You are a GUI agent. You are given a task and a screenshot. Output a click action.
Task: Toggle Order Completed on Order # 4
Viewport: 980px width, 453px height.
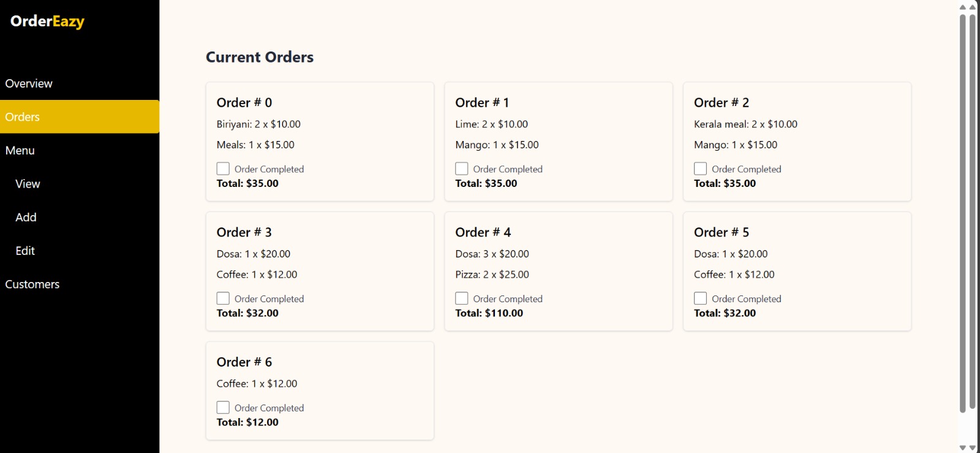pyautogui.click(x=462, y=299)
